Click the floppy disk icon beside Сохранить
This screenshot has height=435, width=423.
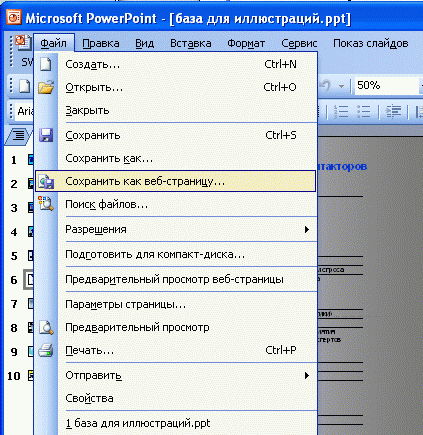[46, 135]
